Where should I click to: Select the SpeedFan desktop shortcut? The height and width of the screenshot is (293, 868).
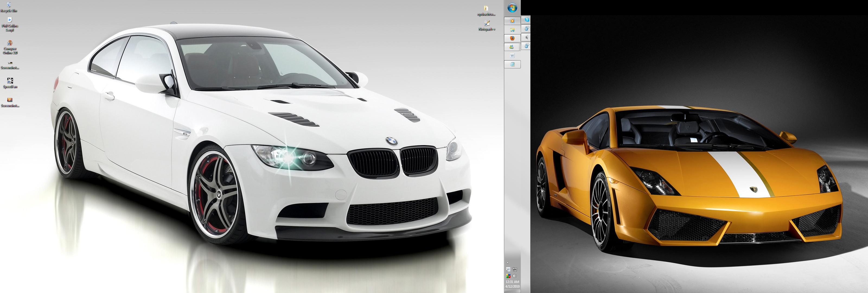(x=10, y=82)
